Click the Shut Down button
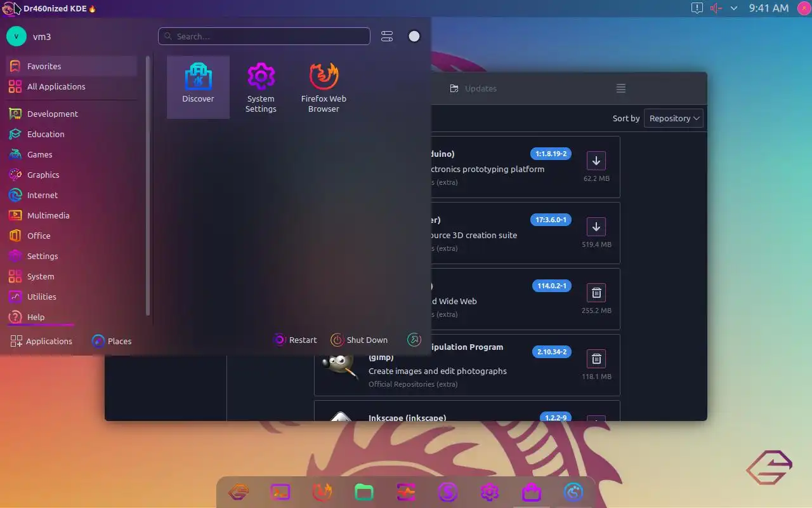The width and height of the screenshot is (812, 508). coord(360,340)
